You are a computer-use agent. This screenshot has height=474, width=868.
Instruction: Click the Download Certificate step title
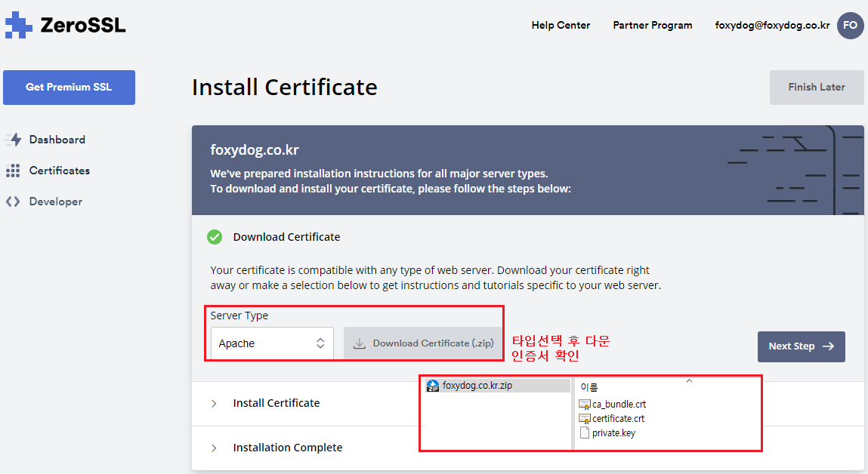[x=287, y=237]
